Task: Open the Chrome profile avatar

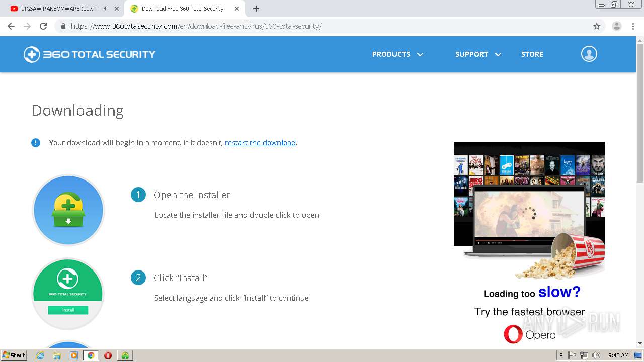Action: click(x=617, y=26)
